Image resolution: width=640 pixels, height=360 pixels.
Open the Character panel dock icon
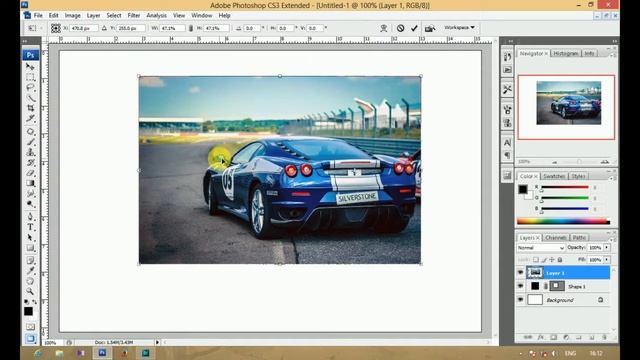(507, 143)
